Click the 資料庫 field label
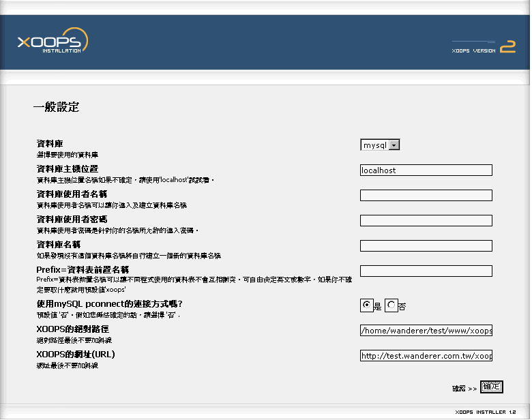Viewport: 532px width, 420px height. click(x=49, y=144)
